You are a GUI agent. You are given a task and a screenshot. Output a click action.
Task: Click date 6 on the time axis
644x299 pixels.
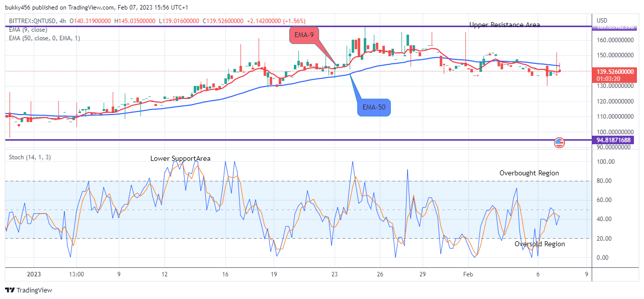click(538, 274)
